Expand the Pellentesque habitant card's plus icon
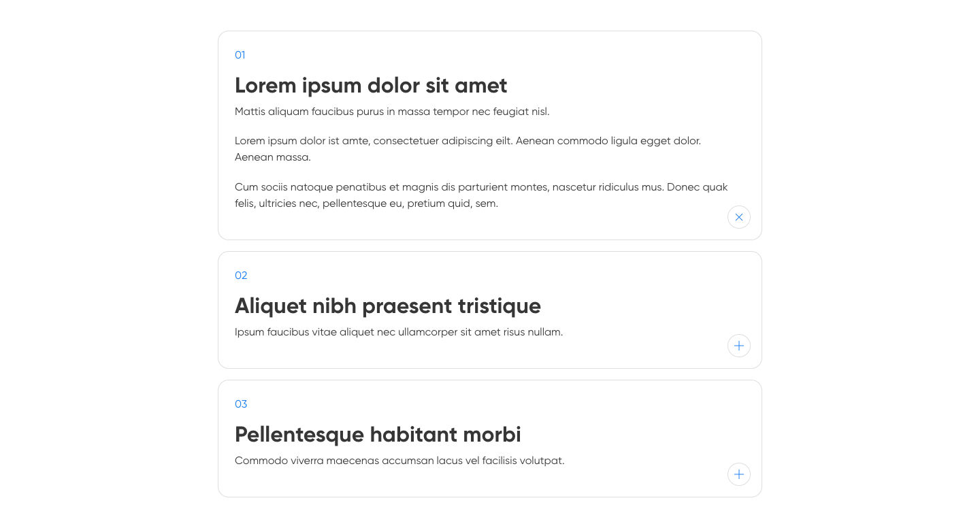This screenshot has height=526, width=980. coord(739,474)
